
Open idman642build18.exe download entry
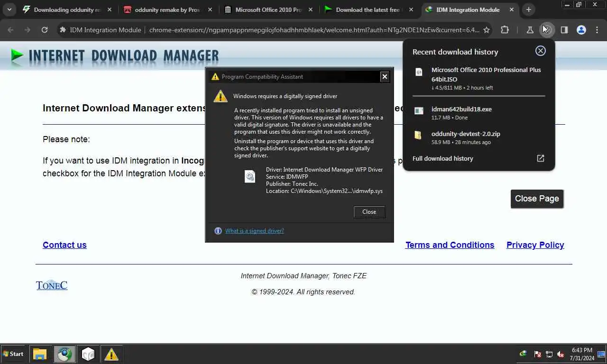(479, 113)
